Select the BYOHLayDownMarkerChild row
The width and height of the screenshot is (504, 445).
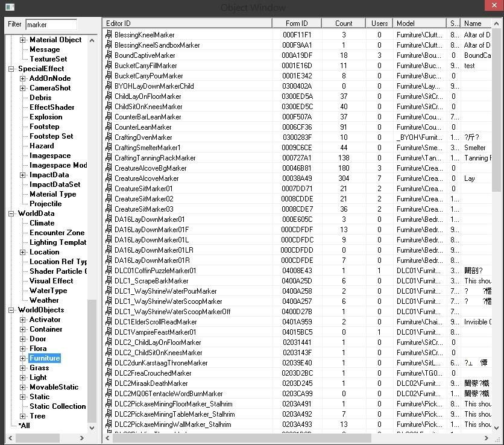click(x=298, y=86)
